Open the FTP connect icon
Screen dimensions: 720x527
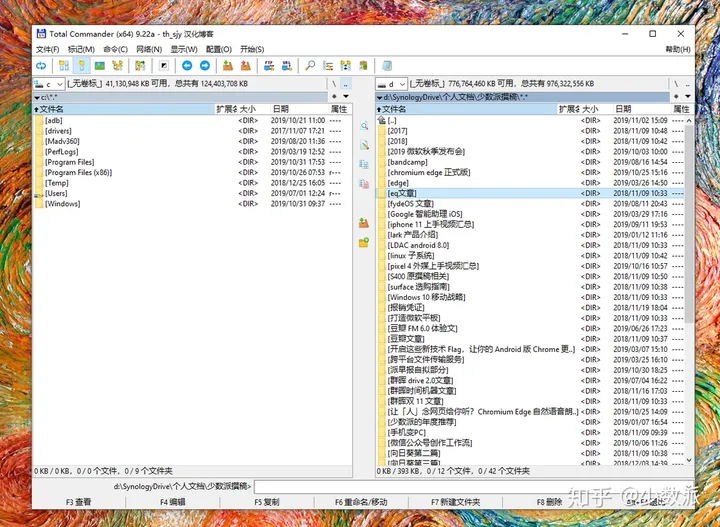coord(269,66)
